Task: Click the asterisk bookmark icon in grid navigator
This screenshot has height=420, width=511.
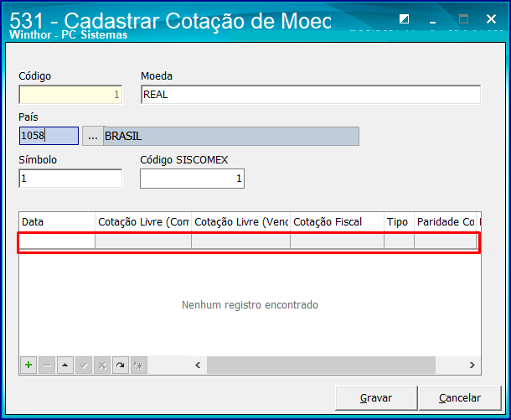Action: 139,365
